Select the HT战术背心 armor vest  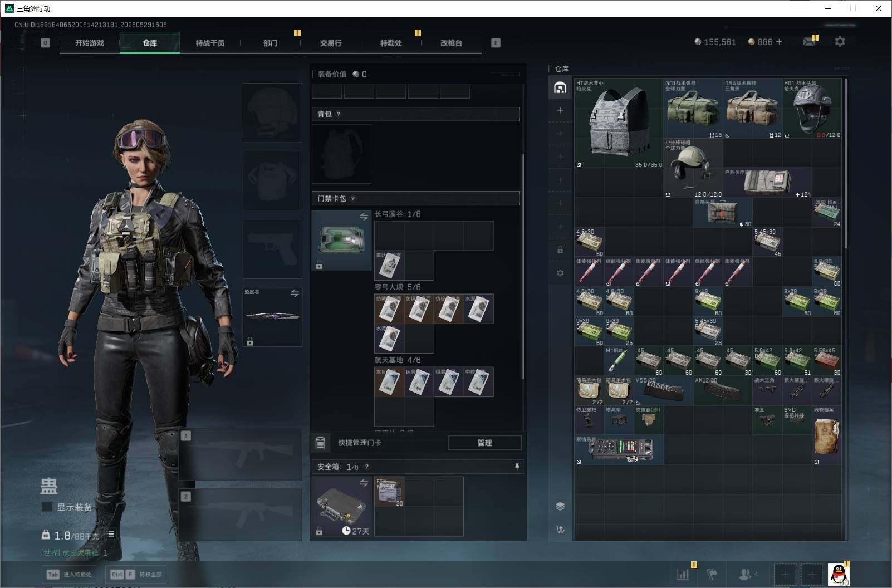click(619, 124)
